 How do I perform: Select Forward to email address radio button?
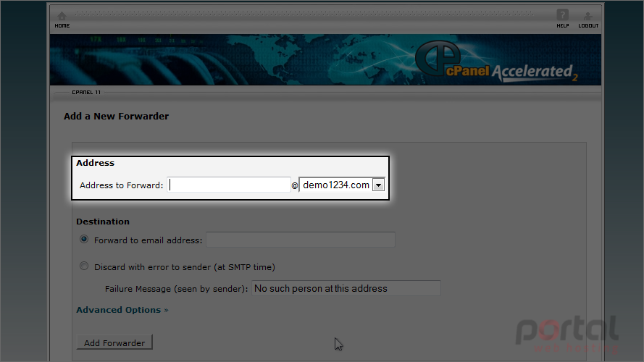[x=84, y=239]
